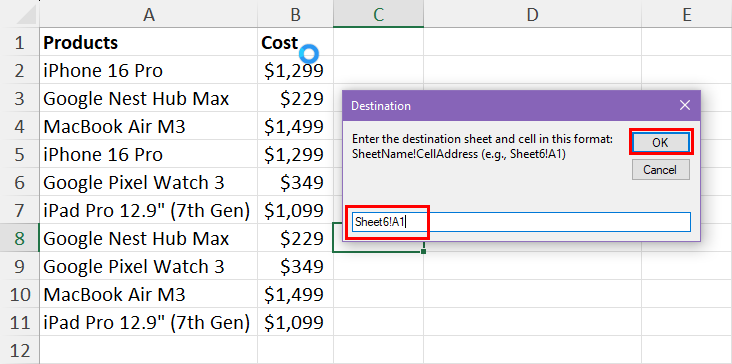Select iPhone 16 Pro in row 5
The image size is (732, 364).
coord(148,154)
